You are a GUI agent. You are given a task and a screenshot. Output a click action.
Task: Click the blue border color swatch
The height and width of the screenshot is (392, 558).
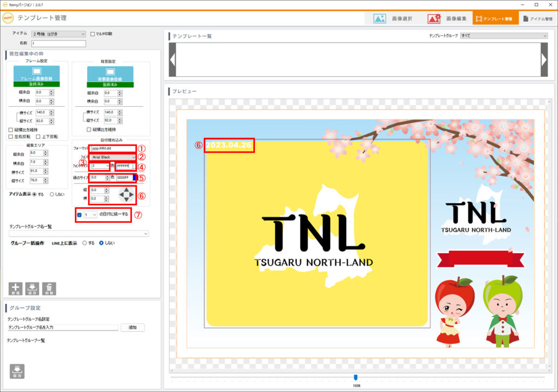point(134,177)
